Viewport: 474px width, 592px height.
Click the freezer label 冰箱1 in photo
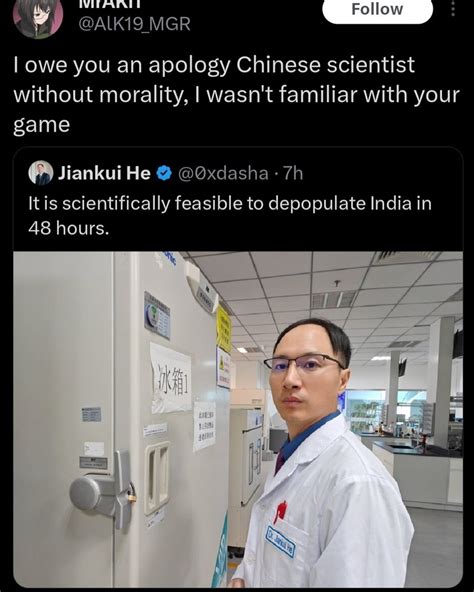point(171,379)
